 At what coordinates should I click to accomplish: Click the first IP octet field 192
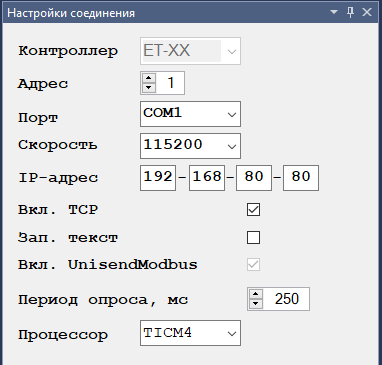[158, 178]
